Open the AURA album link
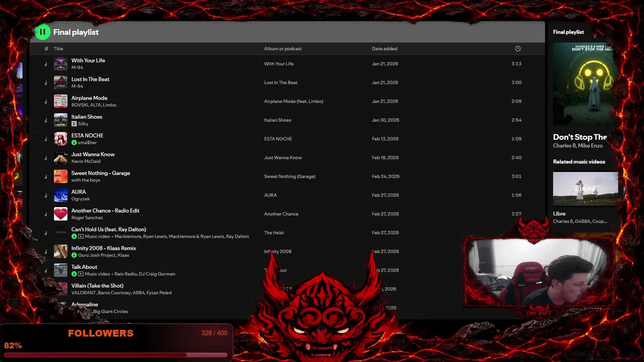The height and width of the screenshot is (362, 644). tap(271, 195)
